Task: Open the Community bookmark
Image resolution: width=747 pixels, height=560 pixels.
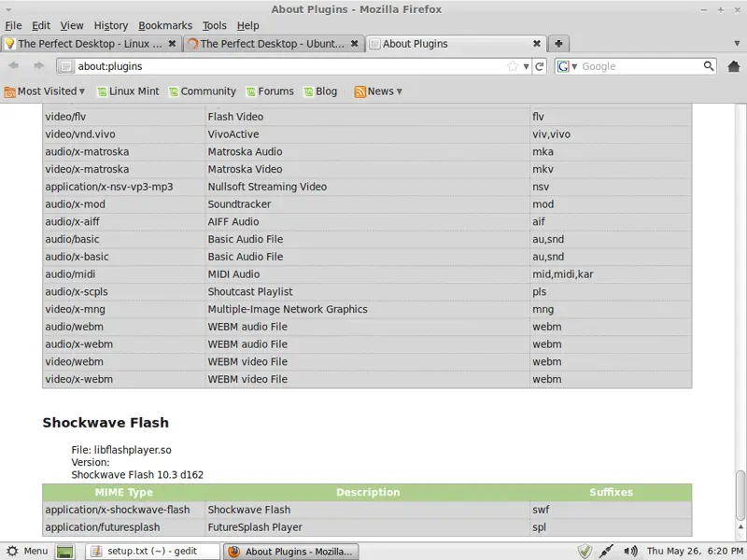Action: point(203,91)
